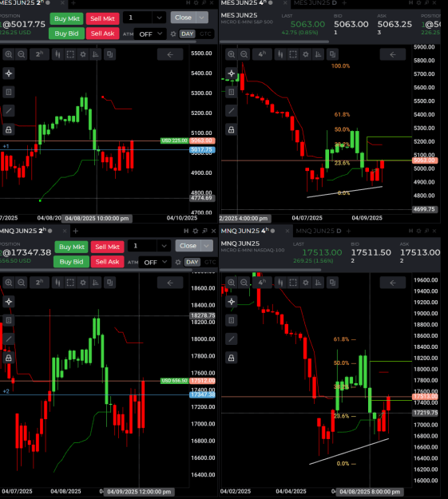Zoom out on the MNQ 4h chart
The width and height of the screenshot is (448, 499).
click(x=244, y=283)
